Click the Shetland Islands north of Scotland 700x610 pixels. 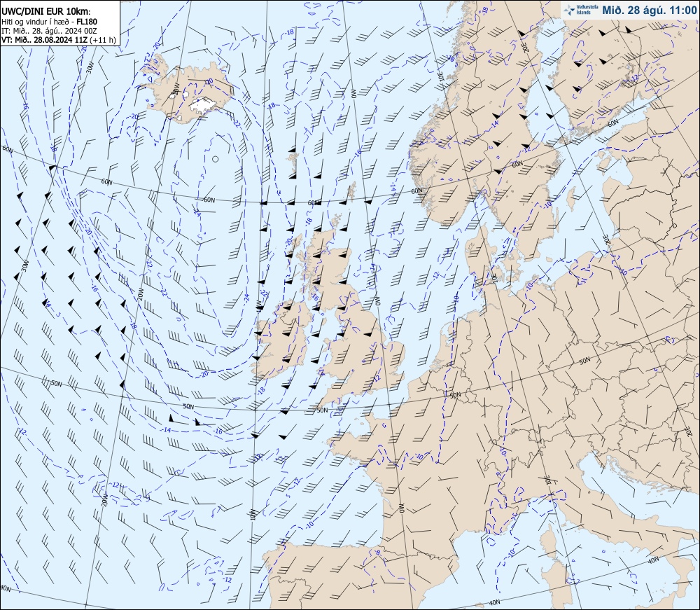point(352,191)
